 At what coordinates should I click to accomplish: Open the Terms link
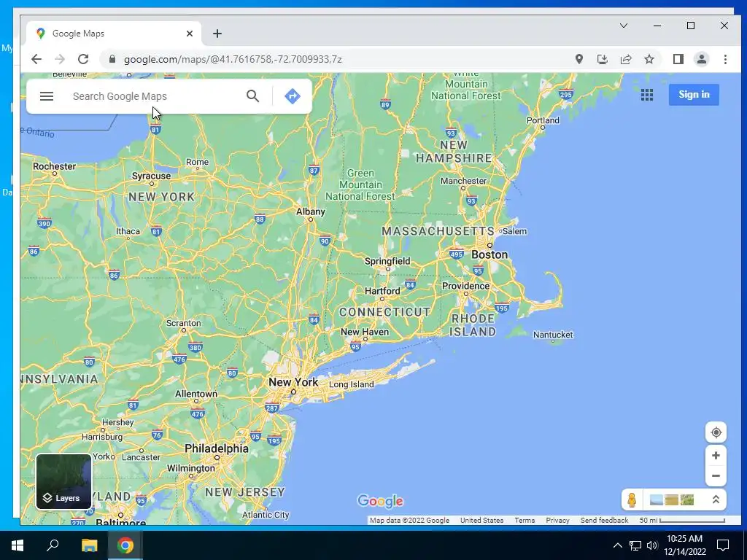pyautogui.click(x=525, y=520)
